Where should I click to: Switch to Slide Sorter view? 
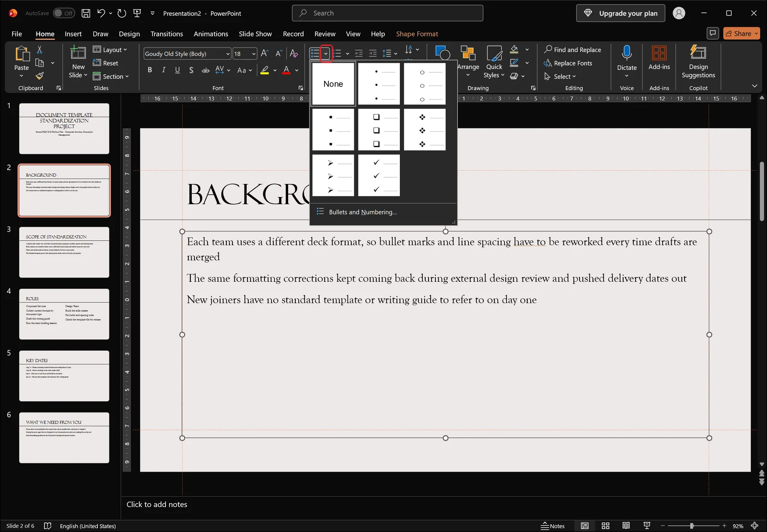pyautogui.click(x=605, y=526)
